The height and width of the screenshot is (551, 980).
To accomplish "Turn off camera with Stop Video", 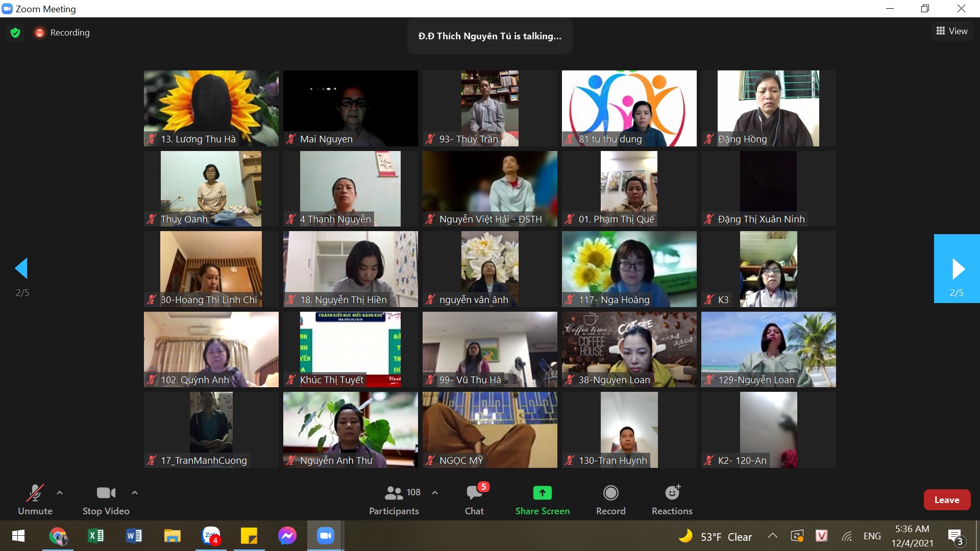I will pos(106,499).
